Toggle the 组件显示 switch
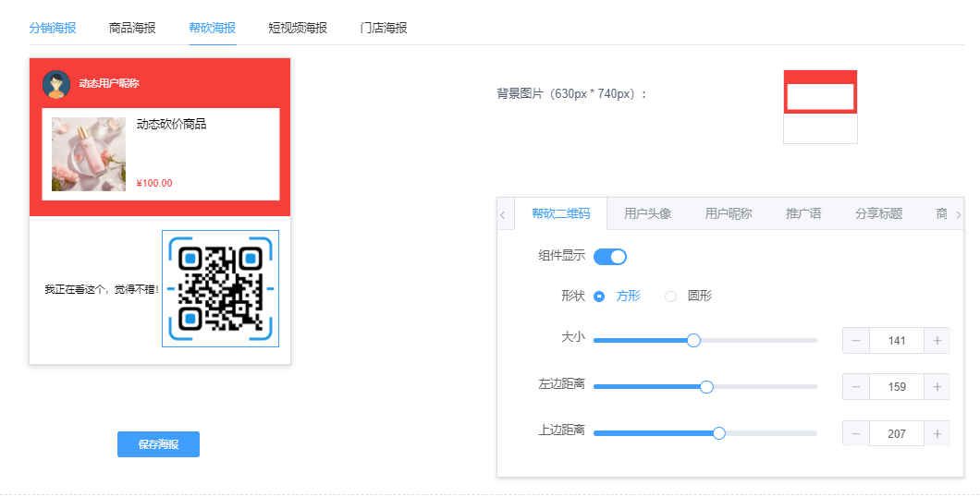 (609, 257)
